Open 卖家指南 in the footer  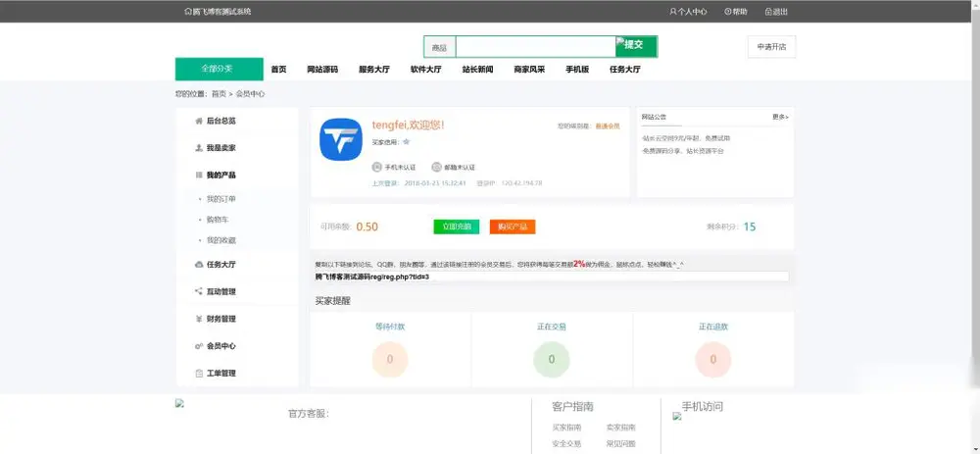tap(620, 428)
